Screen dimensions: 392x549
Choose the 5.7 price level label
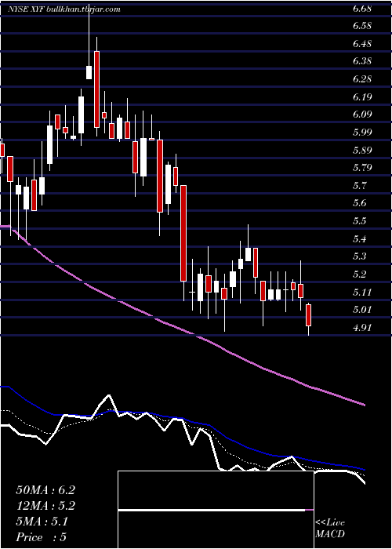(x=359, y=186)
